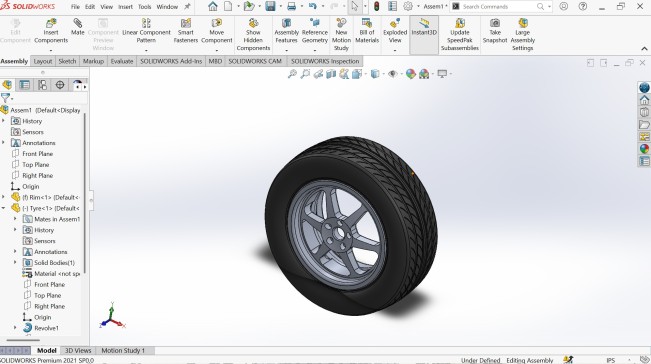Toggle Show Hidden Components
This screenshot has height=364, width=651.
pyautogui.click(x=253, y=35)
